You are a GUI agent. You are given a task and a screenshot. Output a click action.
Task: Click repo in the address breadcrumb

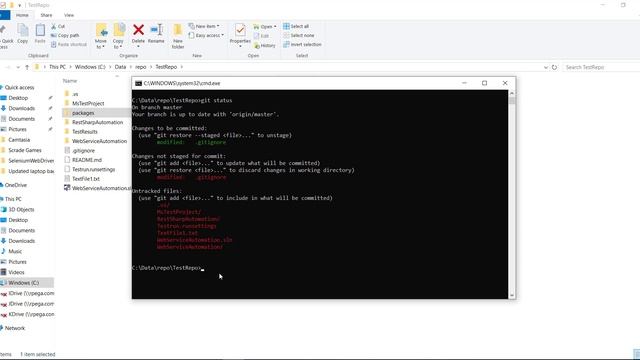(x=140, y=67)
